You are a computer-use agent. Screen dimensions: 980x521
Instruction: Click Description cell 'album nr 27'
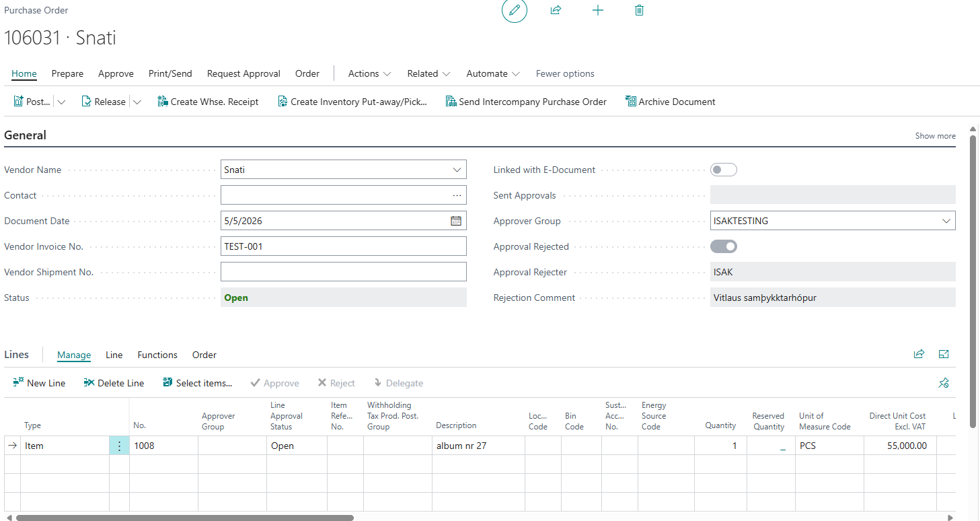pos(478,446)
